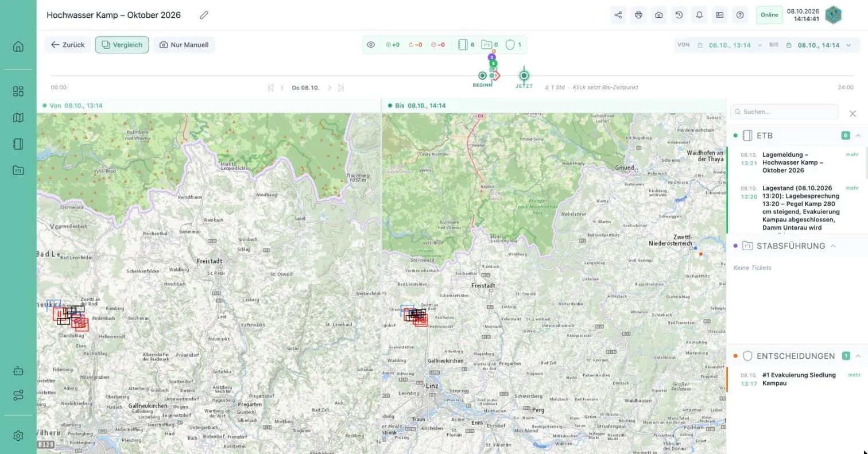The height and width of the screenshot is (454, 868).
Task: Open the history clock icon
Action: point(679,15)
